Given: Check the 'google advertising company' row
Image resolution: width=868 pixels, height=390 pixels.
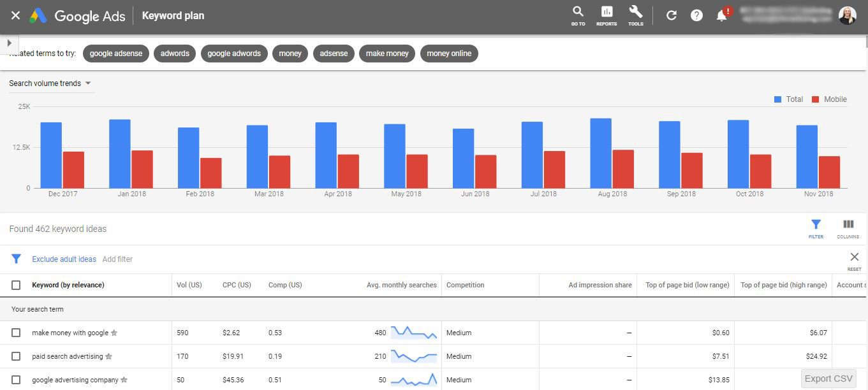Looking at the screenshot, I should (16, 380).
